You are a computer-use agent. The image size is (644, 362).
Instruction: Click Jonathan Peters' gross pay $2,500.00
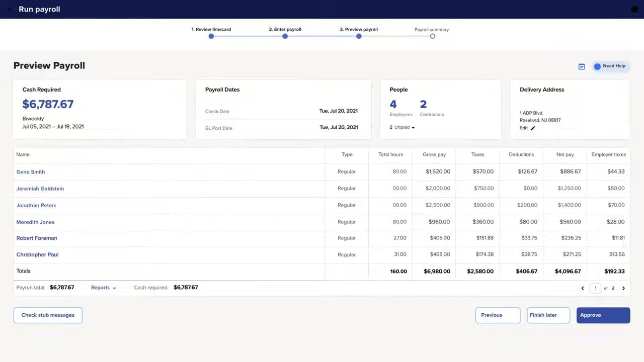click(x=438, y=205)
